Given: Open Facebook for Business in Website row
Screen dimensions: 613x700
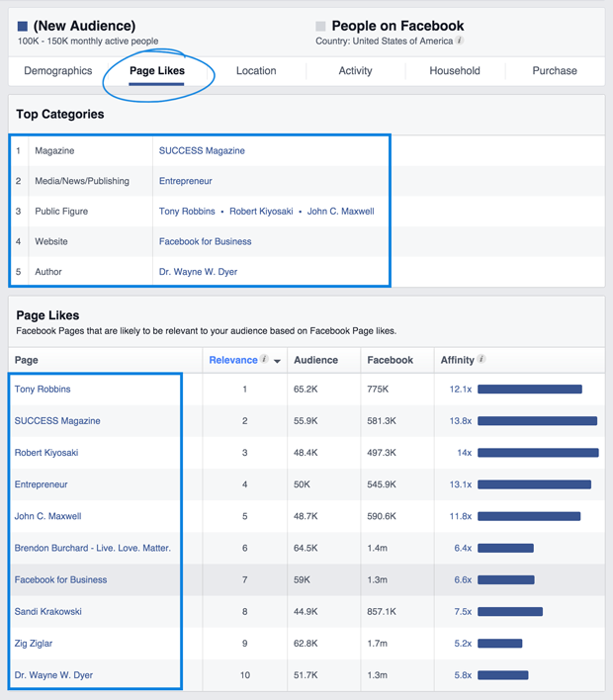Looking at the screenshot, I should tap(206, 241).
